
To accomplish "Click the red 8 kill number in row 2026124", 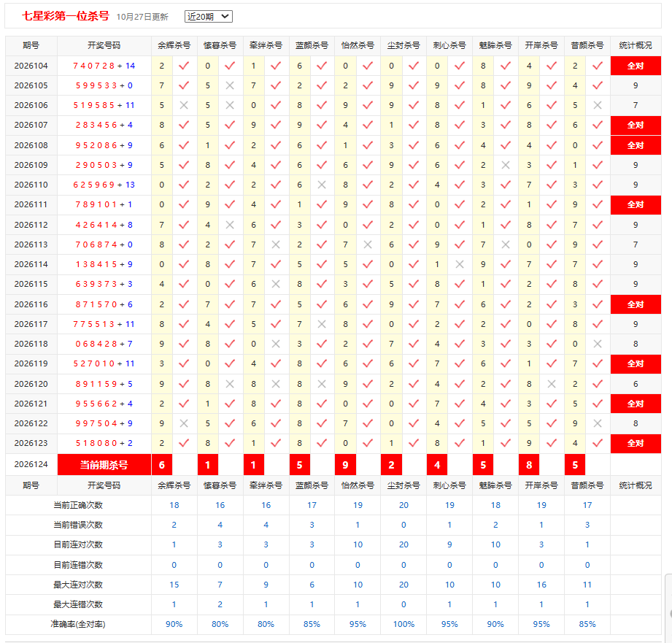I will coord(529,465).
